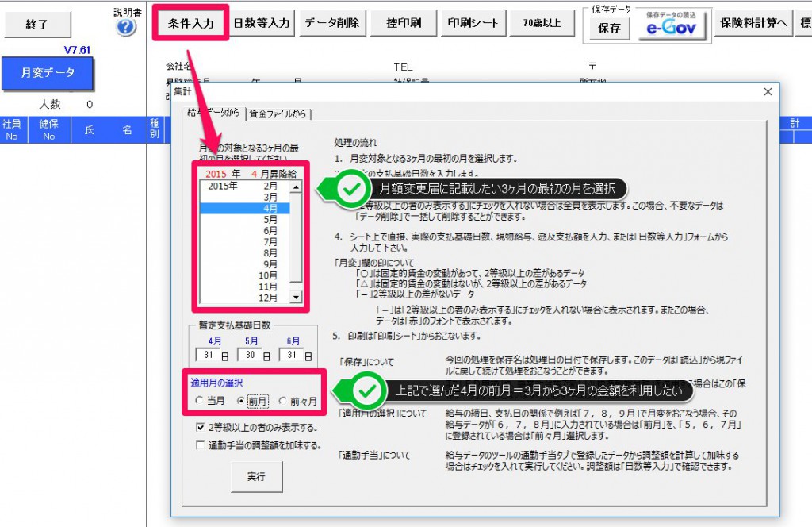This screenshot has height=527, width=812.
Task: Click the 実行 button
Action: (256, 477)
